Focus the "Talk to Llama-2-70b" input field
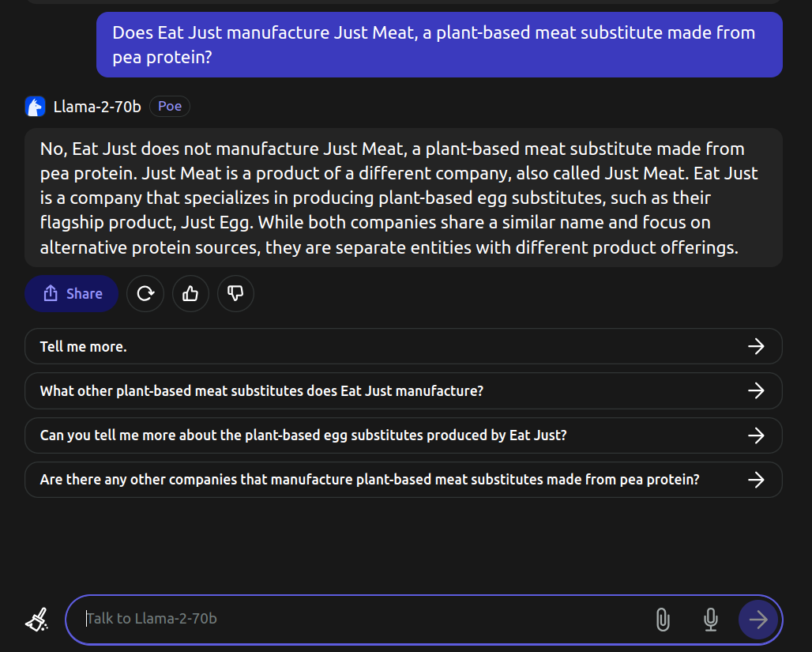This screenshot has width=812, height=652. pyautogui.click(x=363, y=619)
